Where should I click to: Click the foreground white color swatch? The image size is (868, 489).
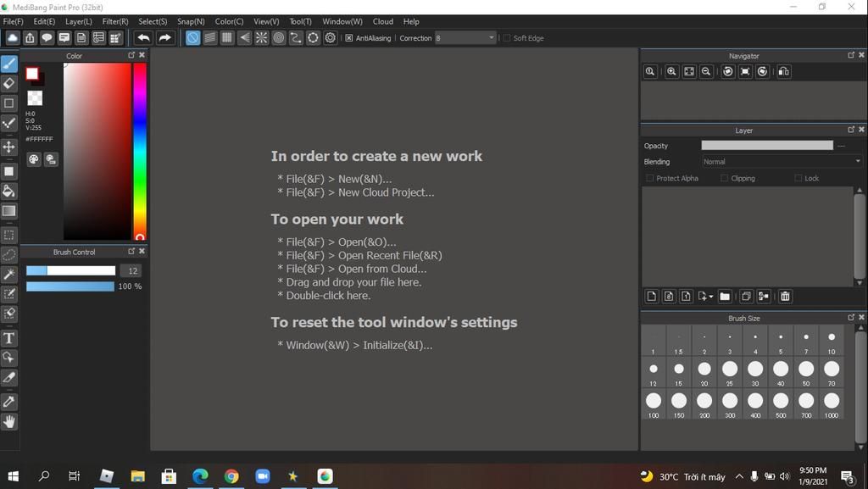(x=32, y=74)
